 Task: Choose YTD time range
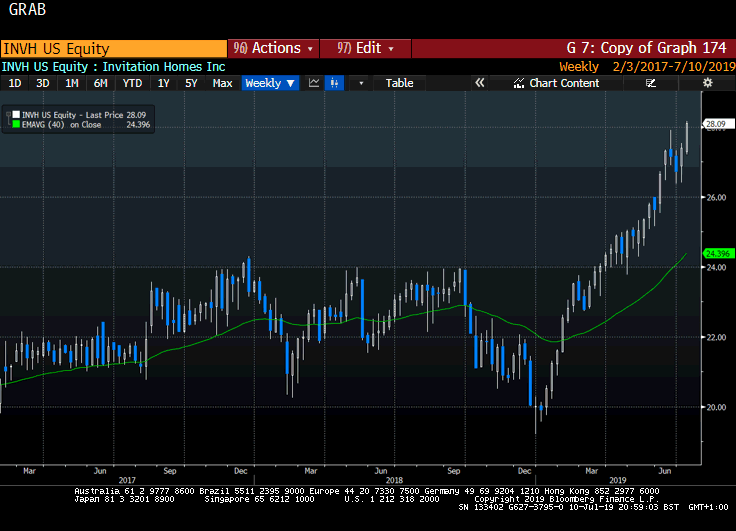[131, 83]
